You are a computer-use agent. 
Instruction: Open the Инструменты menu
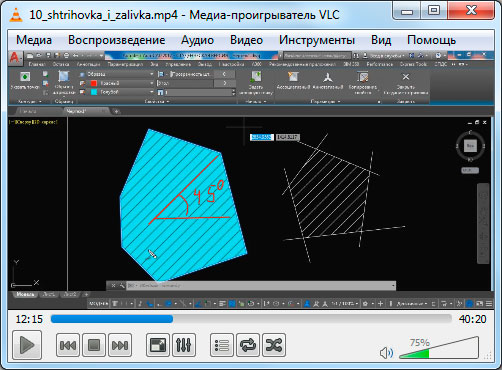[x=317, y=40]
